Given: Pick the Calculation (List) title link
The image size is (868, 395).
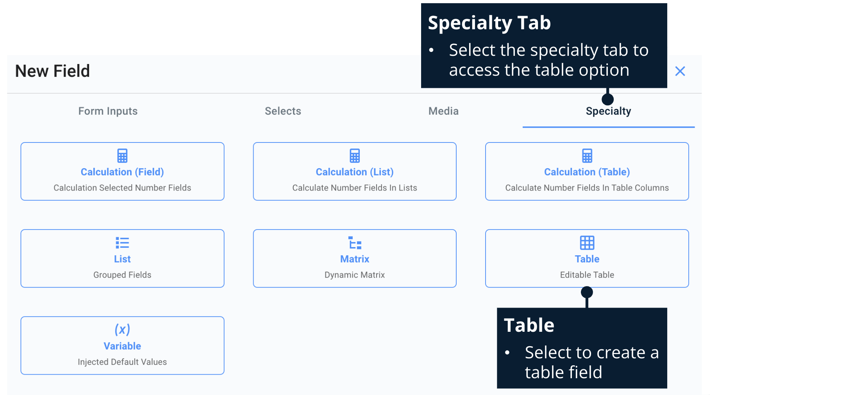Looking at the screenshot, I should pos(355,172).
